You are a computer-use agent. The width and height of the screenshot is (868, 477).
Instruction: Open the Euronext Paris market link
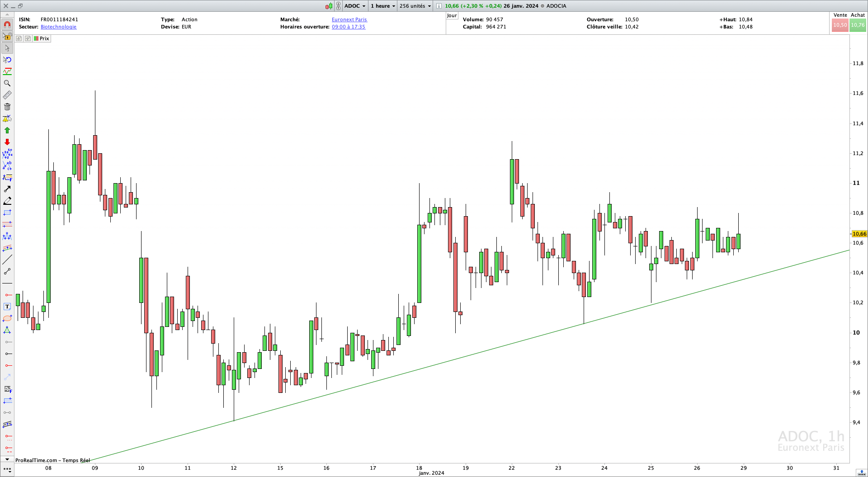point(349,19)
